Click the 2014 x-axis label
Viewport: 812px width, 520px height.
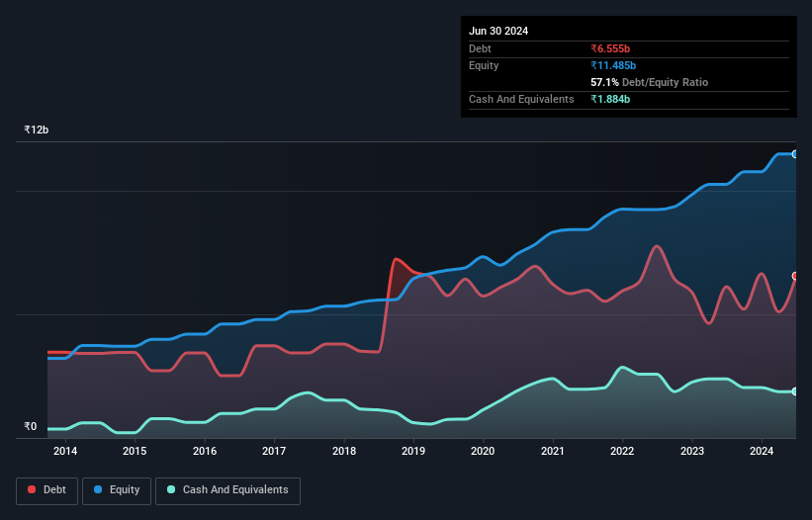65,451
